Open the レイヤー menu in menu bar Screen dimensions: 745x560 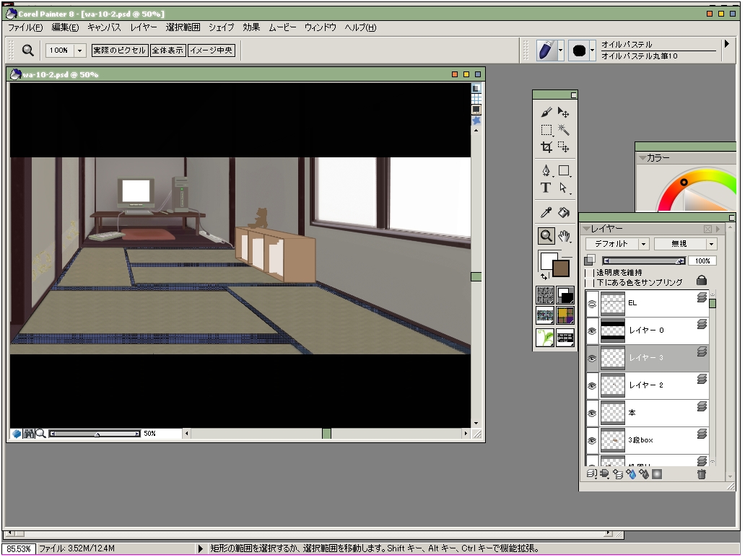(144, 27)
